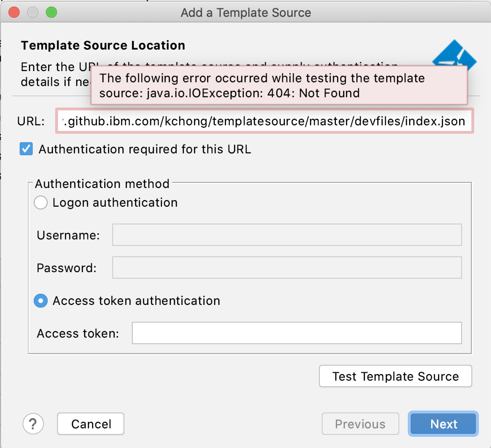Dismiss the 404 Not Found error tooltip

(280, 86)
